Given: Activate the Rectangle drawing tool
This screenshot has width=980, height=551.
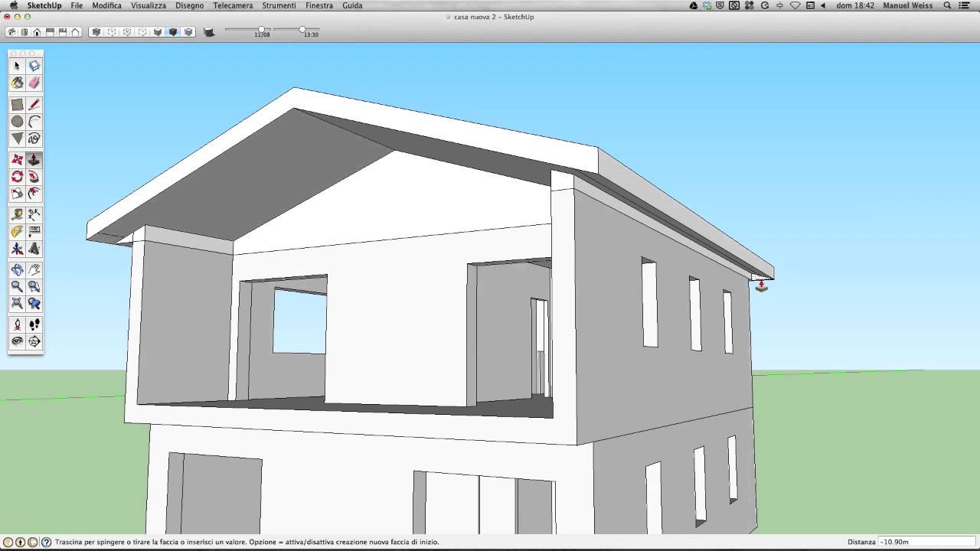Looking at the screenshot, I should [x=17, y=105].
